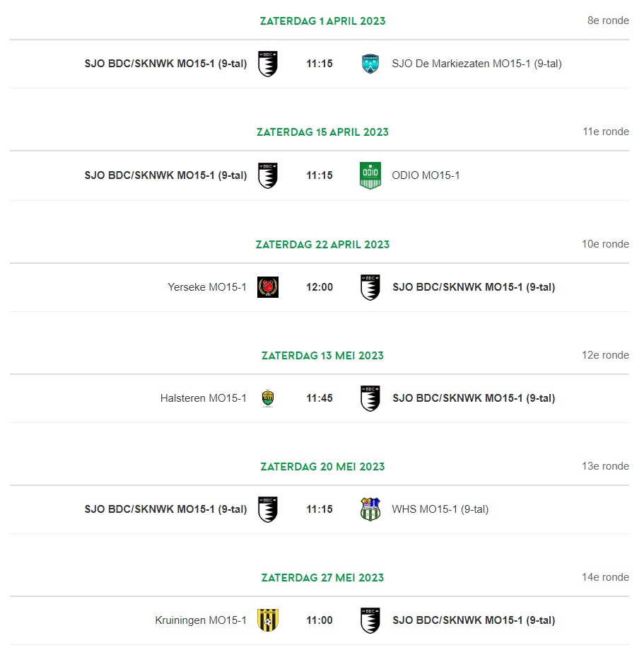
Task: Open the Yerseke club logo
Action: pos(268,287)
